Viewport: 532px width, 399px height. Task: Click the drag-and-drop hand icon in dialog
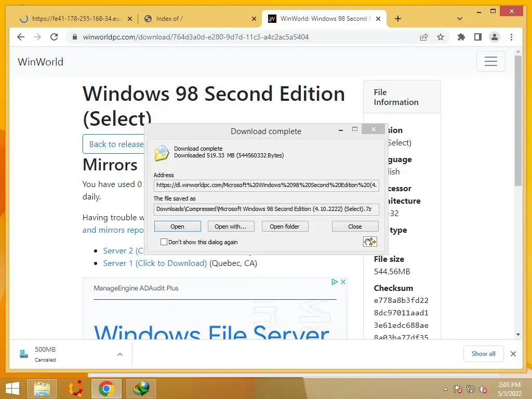click(370, 242)
